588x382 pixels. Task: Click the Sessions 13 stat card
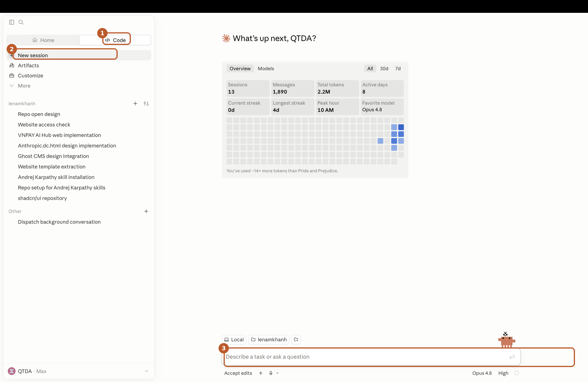coord(248,88)
